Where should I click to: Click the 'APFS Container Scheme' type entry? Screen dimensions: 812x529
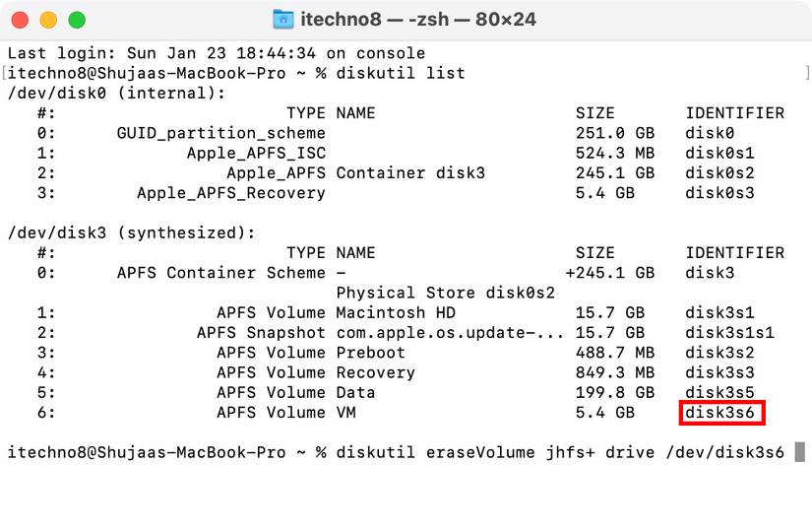pos(221,273)
